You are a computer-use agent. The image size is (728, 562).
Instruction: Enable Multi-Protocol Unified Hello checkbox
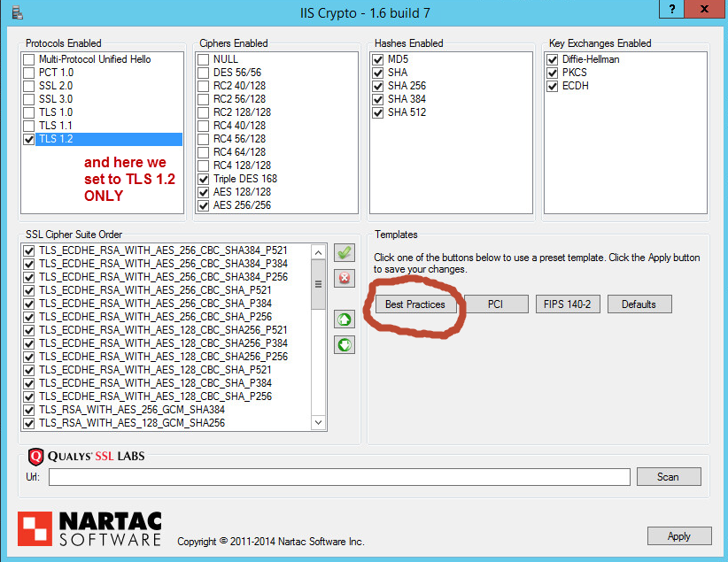click(29, 59)
